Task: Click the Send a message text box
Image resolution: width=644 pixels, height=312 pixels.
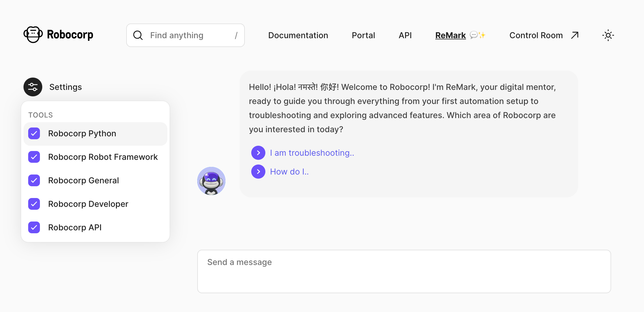Action: (404, 271)
